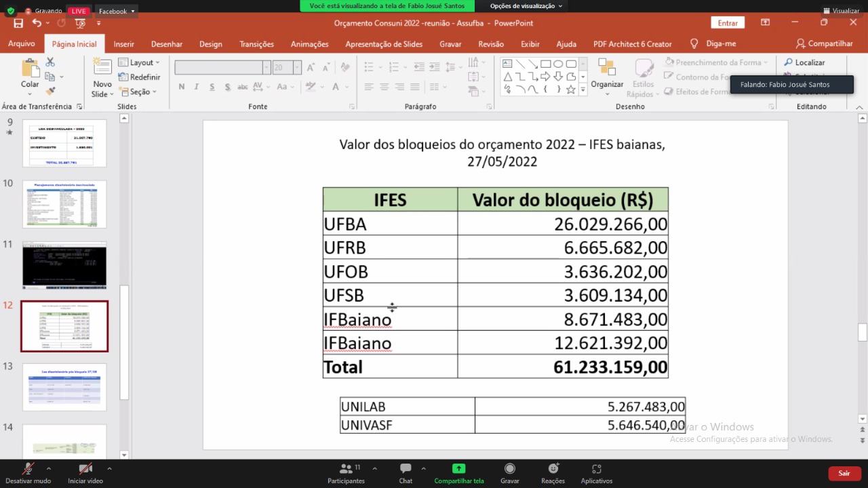Open the Reações icon
This screenshot has width=868, height=488.
pos(553,473)
